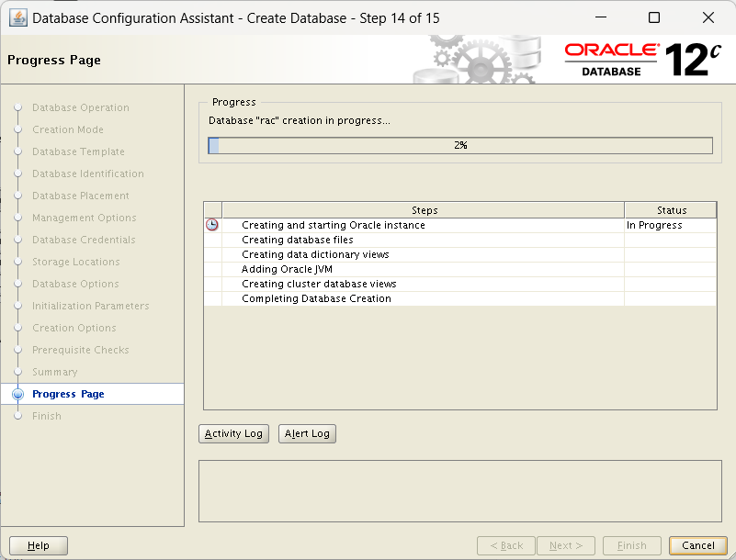Select Creation Mode in the step list

pyautogui.click(x=68, y=130)
